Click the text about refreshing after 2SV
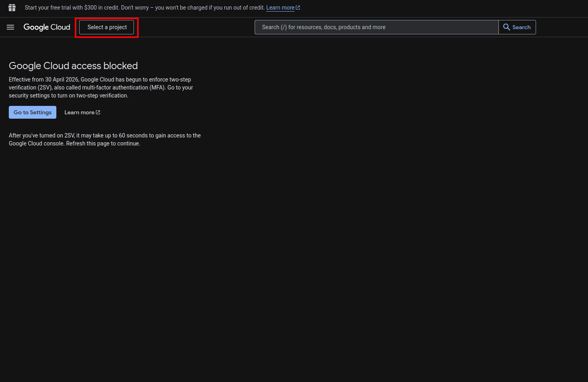The image size is (588, 382). pyautogui.click(x=105, y=139)
